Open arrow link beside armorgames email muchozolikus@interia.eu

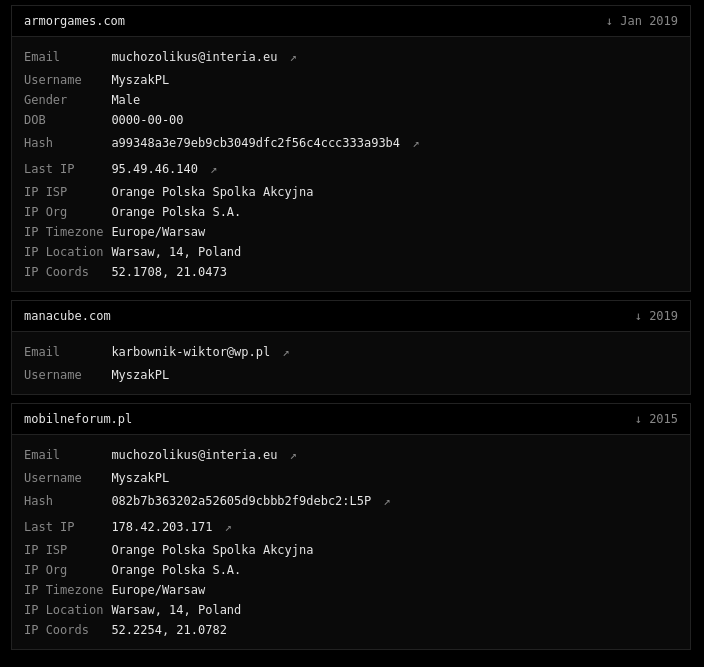point(293,58)
